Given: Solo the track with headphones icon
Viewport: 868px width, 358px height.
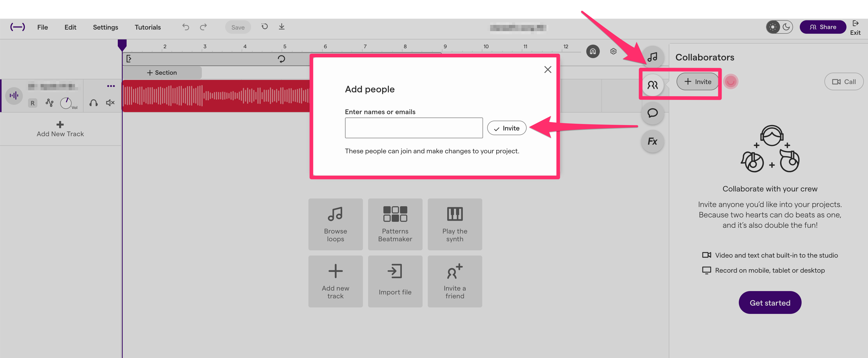Looking at the screenshot, I should point(94,103).
